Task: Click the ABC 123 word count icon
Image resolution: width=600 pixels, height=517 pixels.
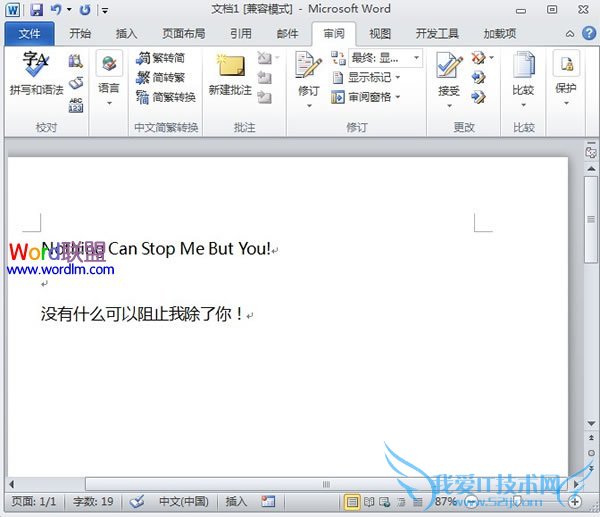Action: click(76, 105)
